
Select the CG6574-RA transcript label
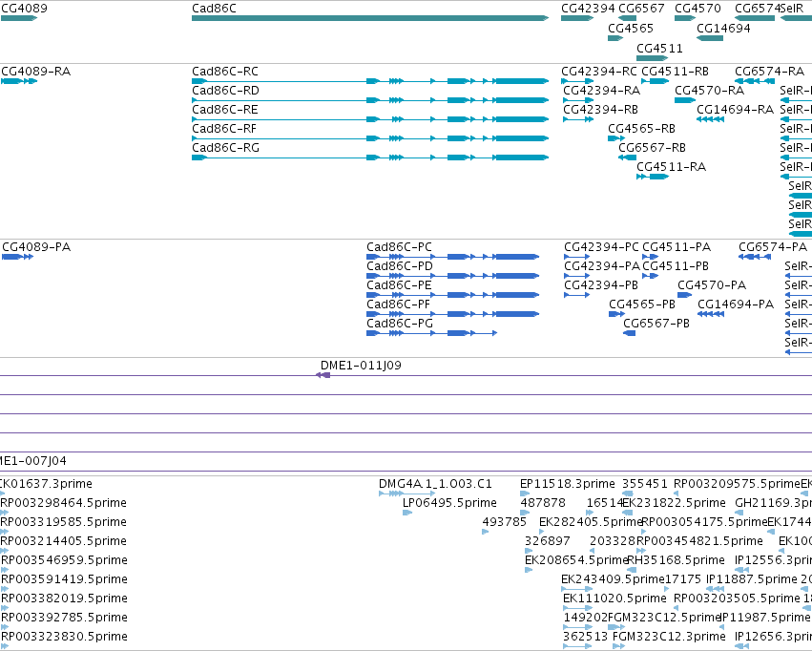click(x=769, y=72)
